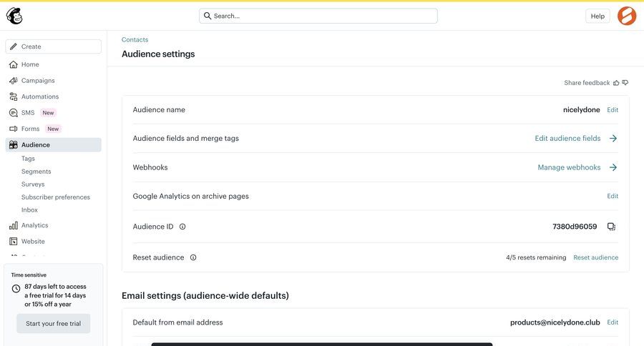Click the Audience people icon
Viewport: 644px width, 346px height.
pos(14,145)
